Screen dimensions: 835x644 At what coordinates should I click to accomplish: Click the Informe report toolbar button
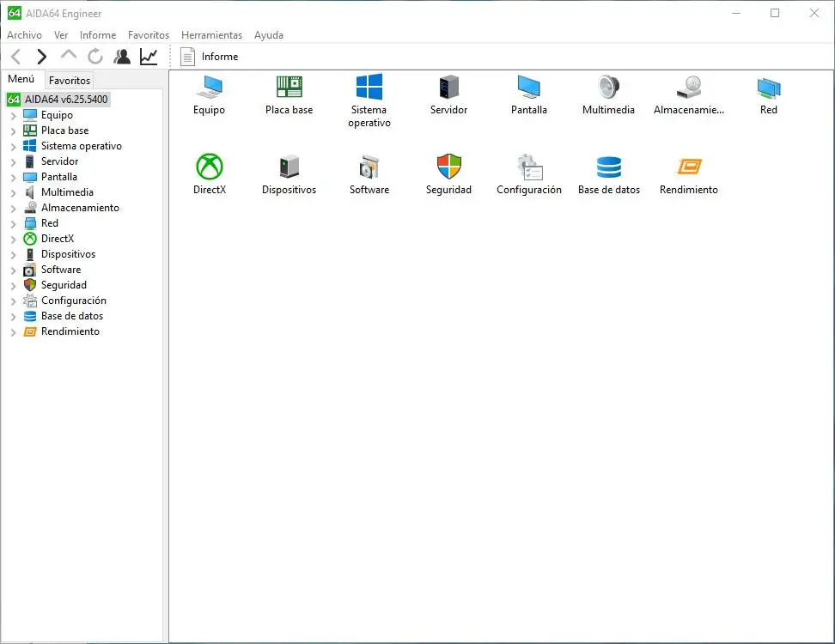coord(210,57)
